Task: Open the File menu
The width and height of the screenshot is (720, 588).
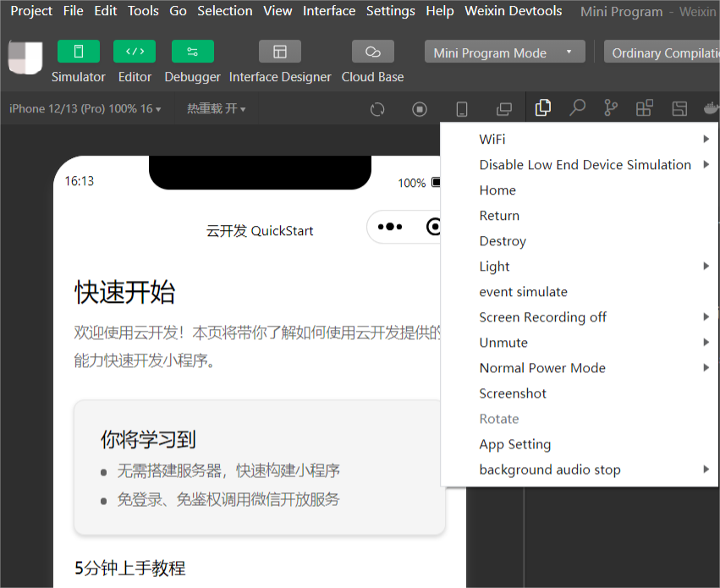Action: (74, 10)
